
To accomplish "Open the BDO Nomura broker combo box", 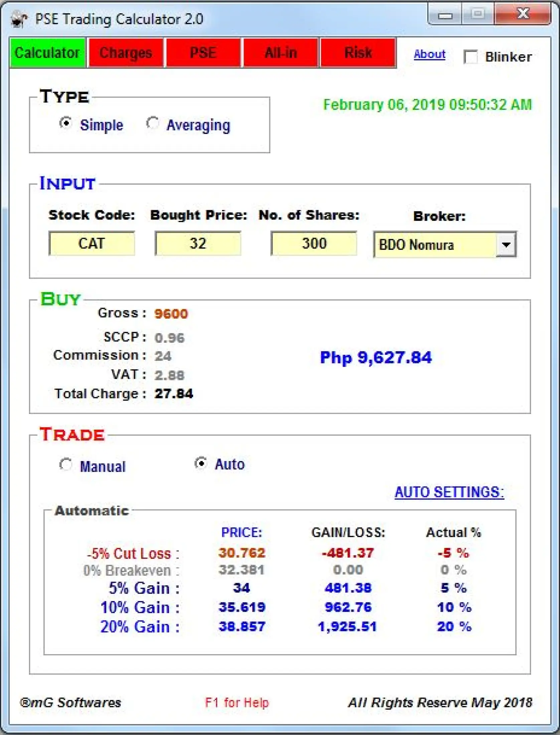I will pos(434,245).
